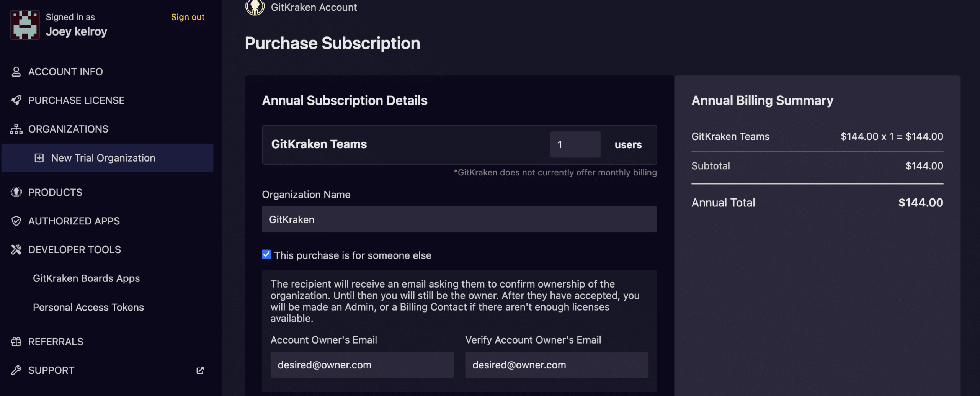Open the Account Info section
This screenshot has height=396, width=980.
(65, 72)
